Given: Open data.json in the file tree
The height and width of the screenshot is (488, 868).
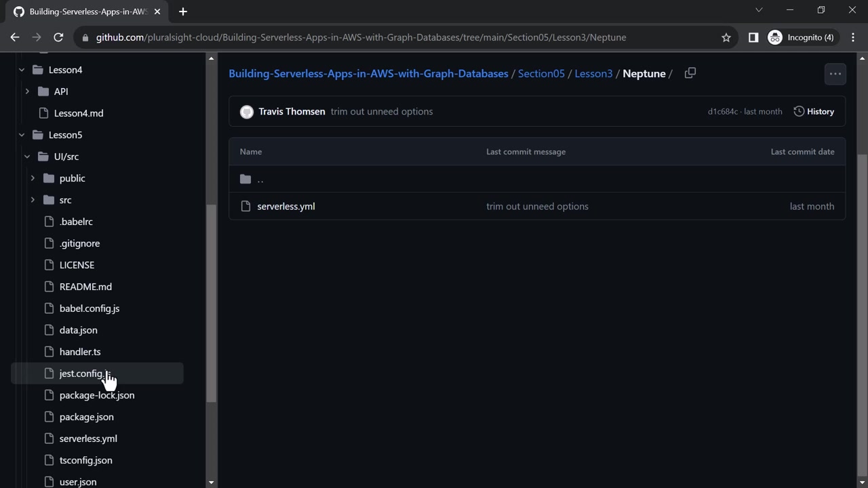Looking at the screenshot, I should coord(79,330).
